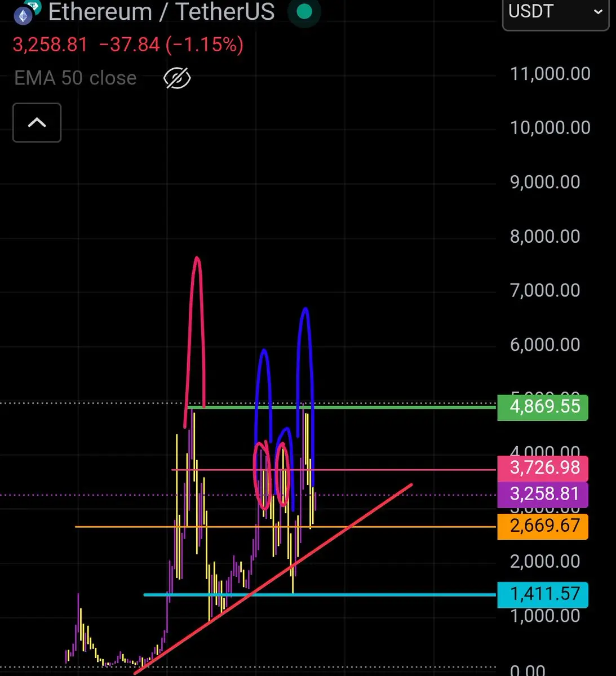Click the orange 2,669.67 price label

coord(543,526)
